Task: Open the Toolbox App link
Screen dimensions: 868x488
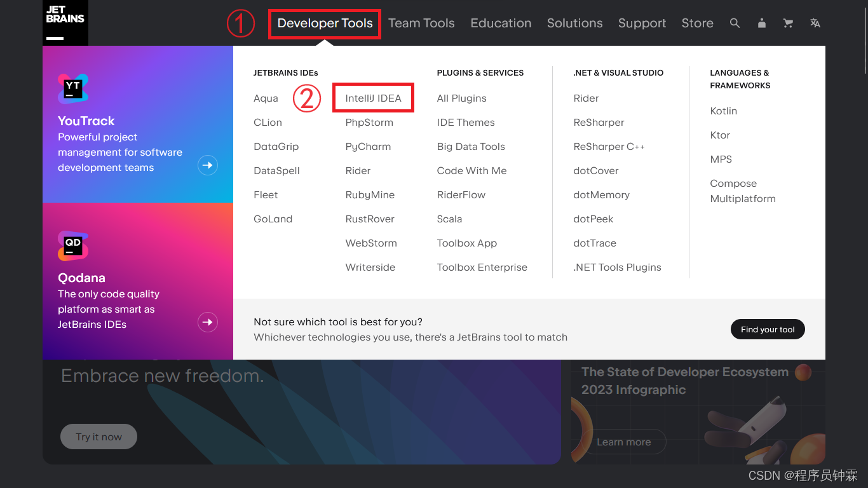Action: (467, 243)
